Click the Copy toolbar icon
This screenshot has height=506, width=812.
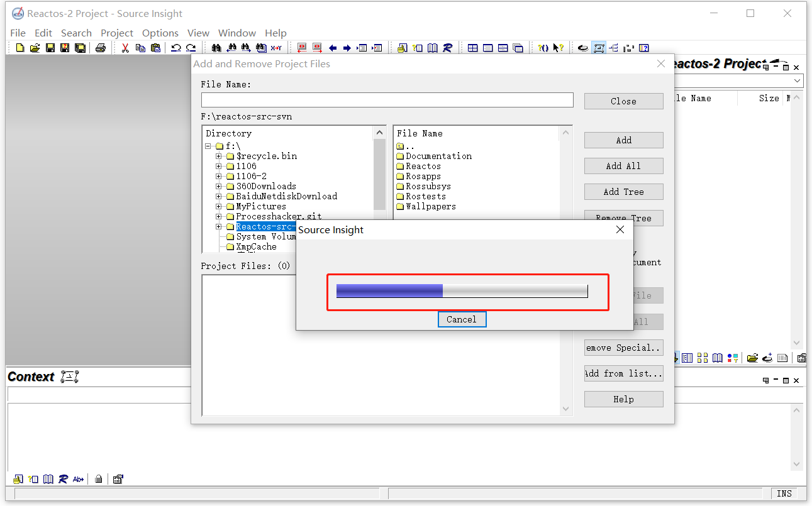(x=140, y=48)
